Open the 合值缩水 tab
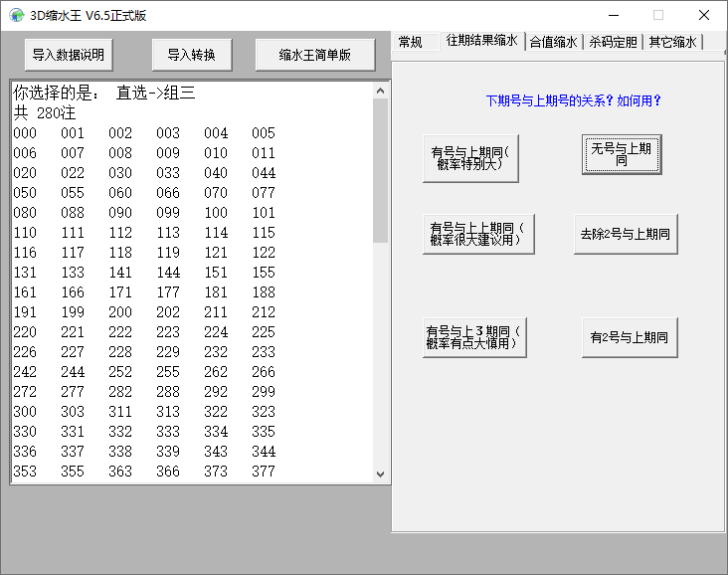This screenshot has height=575, width=728. click(554, 42)
